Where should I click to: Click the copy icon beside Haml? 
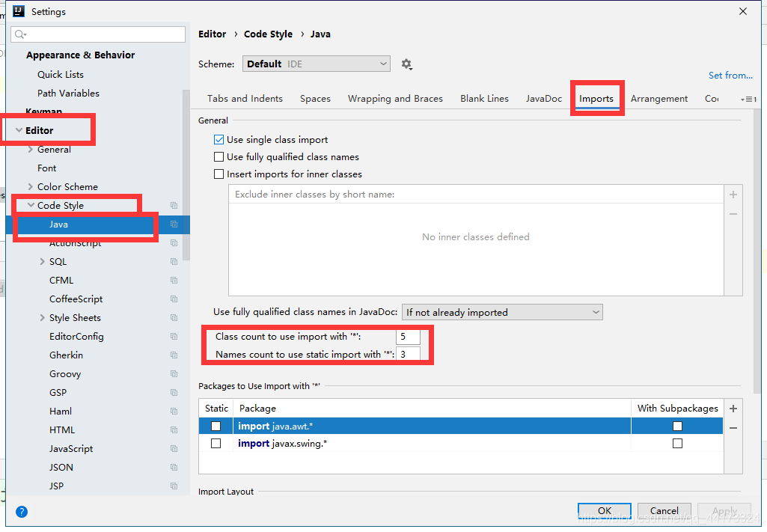[x=174, y=412]
